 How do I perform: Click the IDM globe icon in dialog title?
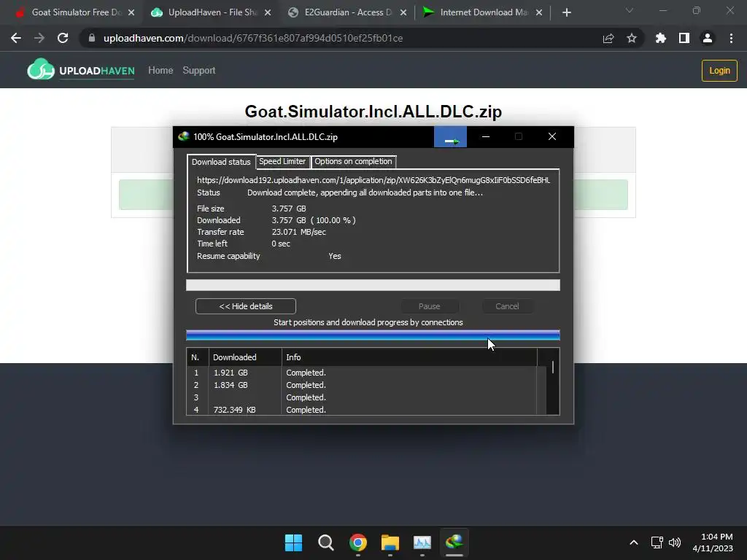[183, 136]
